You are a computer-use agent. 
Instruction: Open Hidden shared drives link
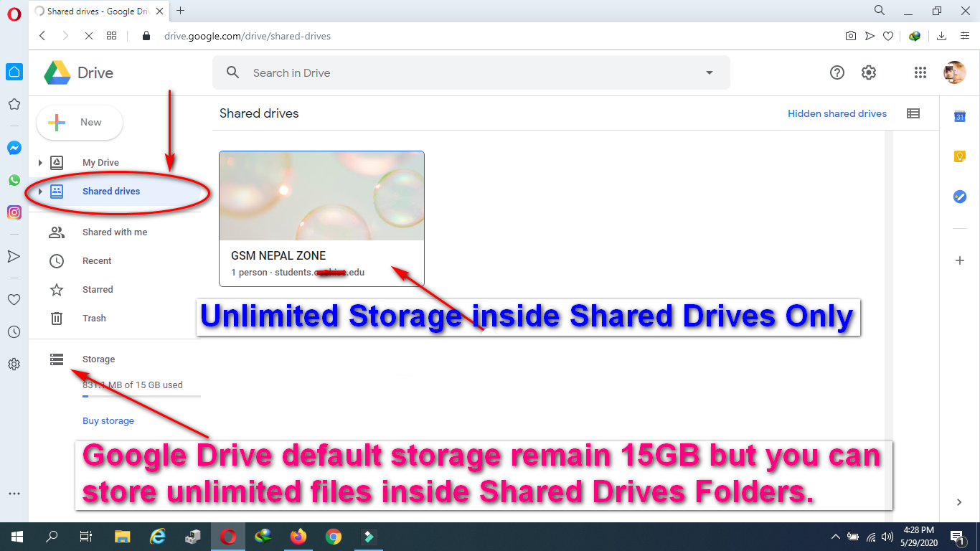click(x=837, y=113)
